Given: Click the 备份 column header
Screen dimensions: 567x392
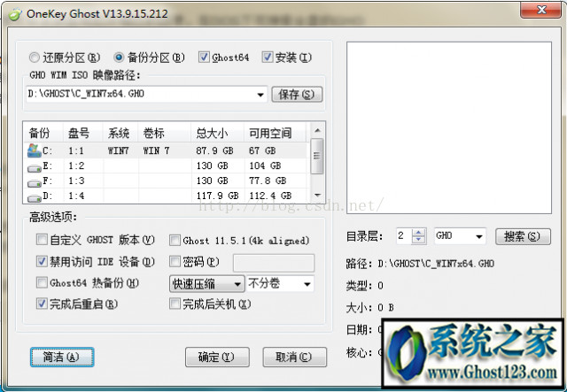Looking at the screenshot, I should click(x=43, y=133).
